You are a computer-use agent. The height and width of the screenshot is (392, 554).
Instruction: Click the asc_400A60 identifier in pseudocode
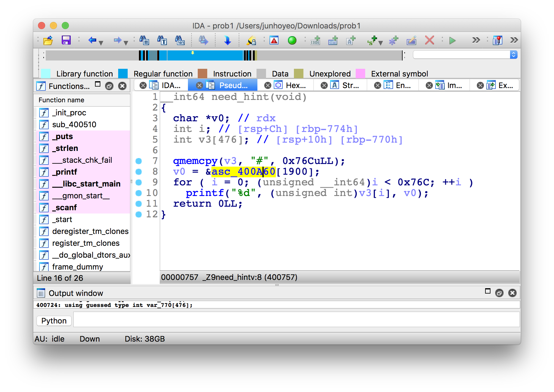[x=243, y=172]
